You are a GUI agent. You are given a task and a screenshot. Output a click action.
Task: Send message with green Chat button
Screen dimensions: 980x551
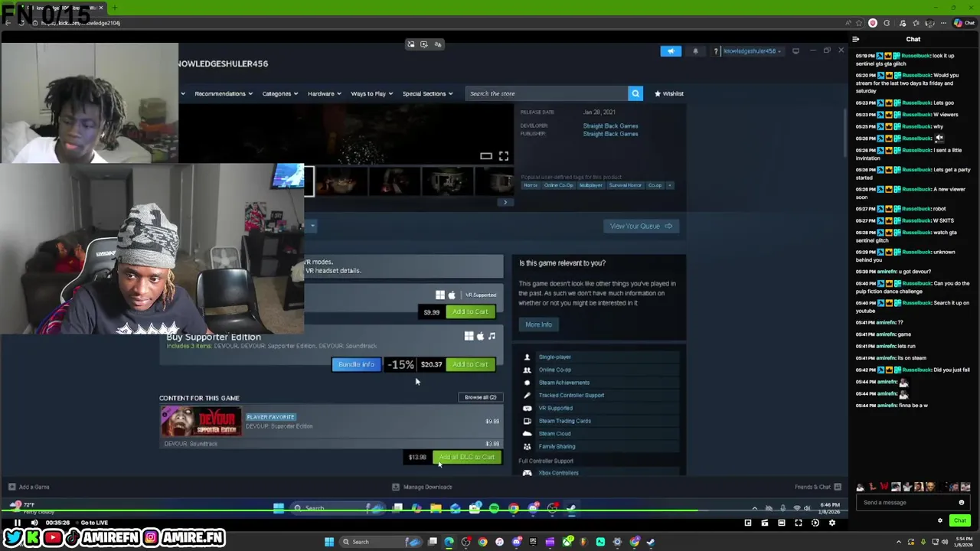coord(960,520)
